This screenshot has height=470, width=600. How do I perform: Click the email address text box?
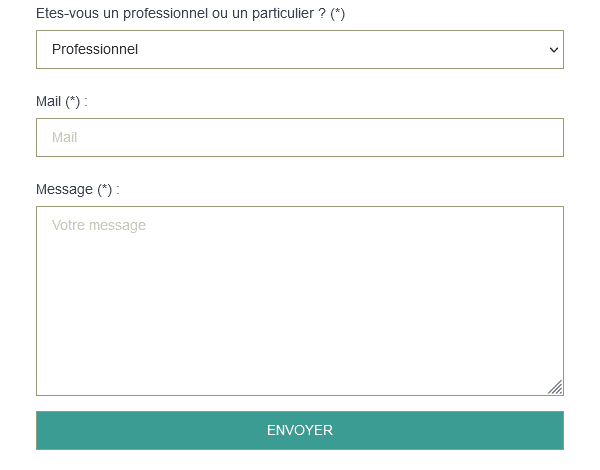point(299,137)
